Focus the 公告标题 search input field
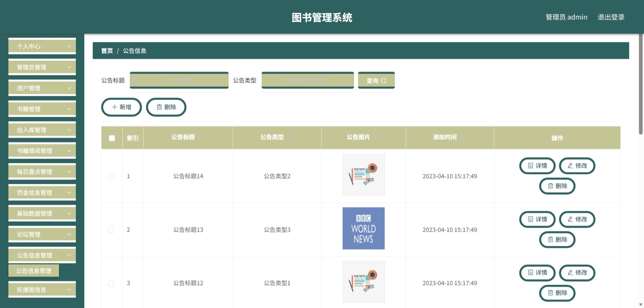 pyautogui.click(x=179, y=80)
